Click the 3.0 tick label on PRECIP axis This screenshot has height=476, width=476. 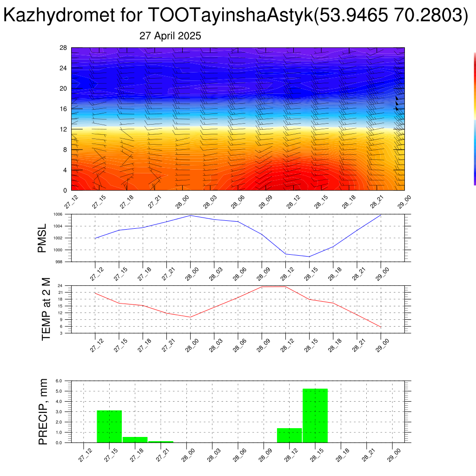59,412
